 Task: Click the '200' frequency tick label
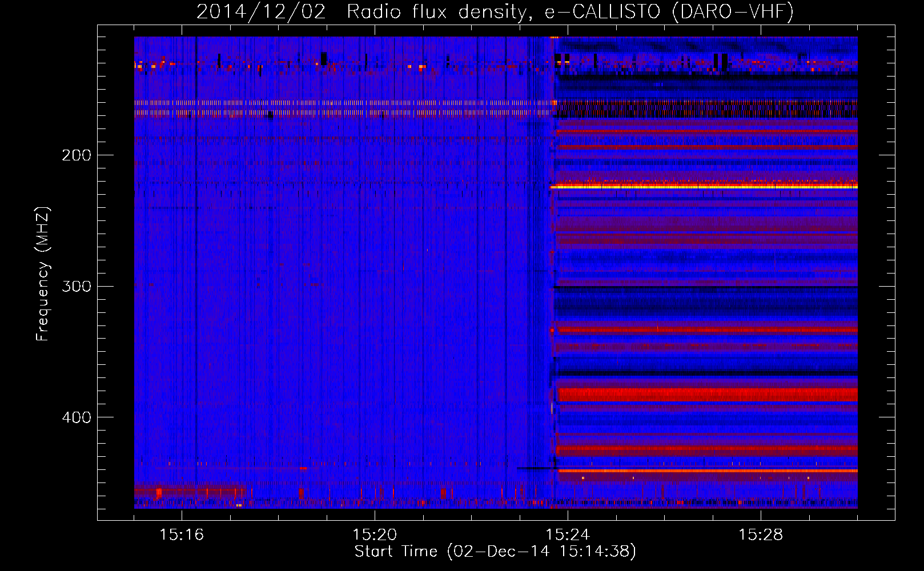[x=76, y=155]
